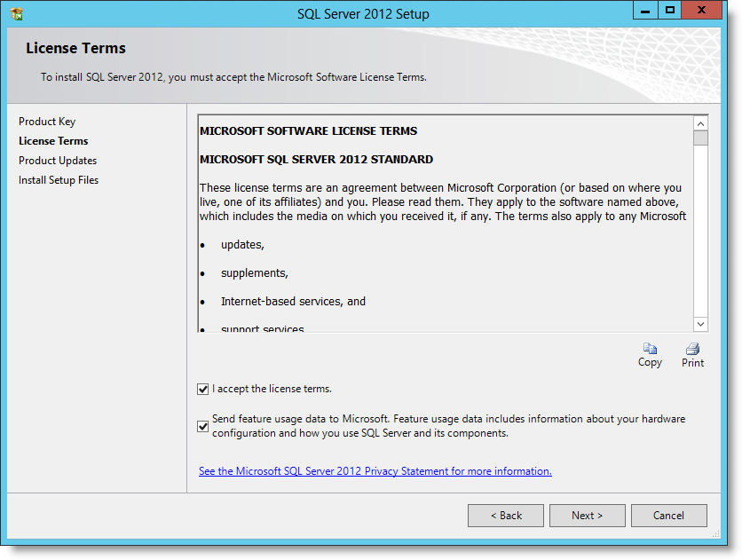
Task: Close the SQL Server 2012 Setup window
Action: [702, 10]
